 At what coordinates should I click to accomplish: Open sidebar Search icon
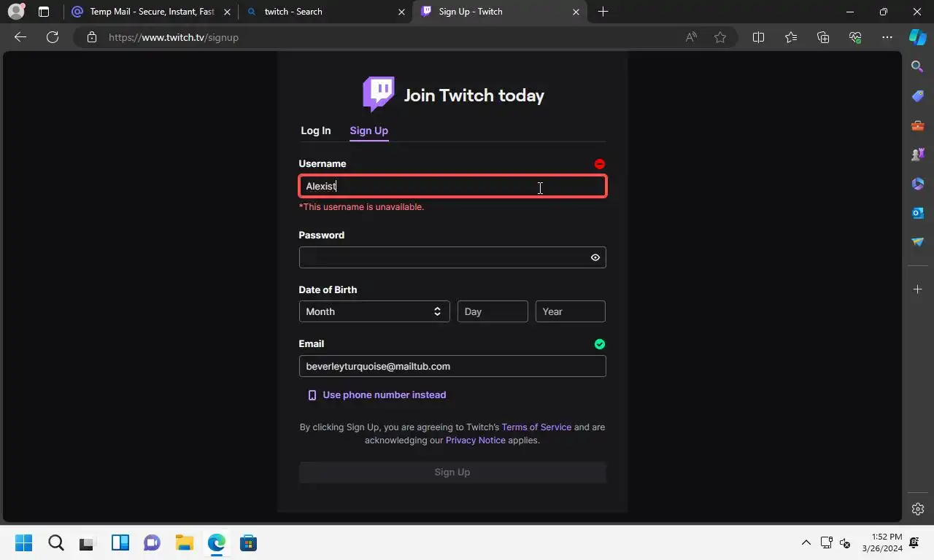click(918, 67)
